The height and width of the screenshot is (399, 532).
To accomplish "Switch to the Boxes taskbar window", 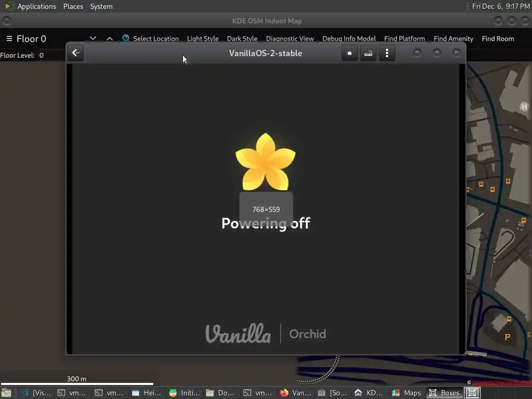I will [444, 393].
